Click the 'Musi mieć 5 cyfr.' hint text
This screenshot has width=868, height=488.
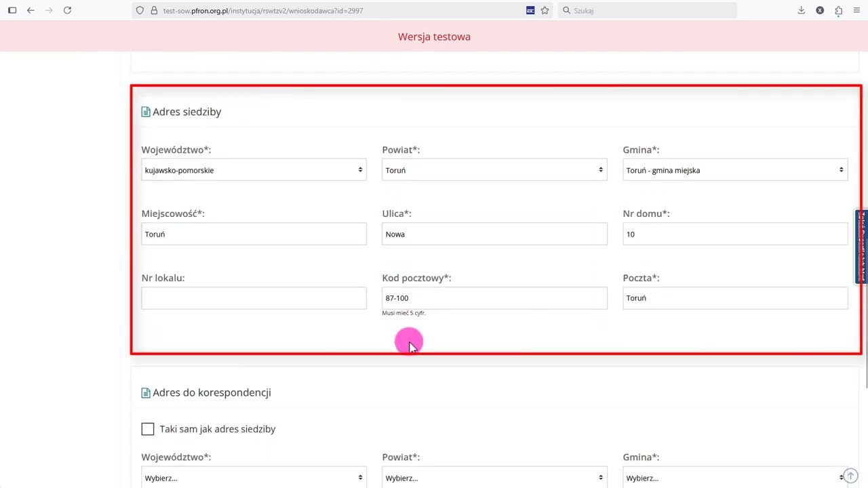pyautogui.click(x=403, y=313)
